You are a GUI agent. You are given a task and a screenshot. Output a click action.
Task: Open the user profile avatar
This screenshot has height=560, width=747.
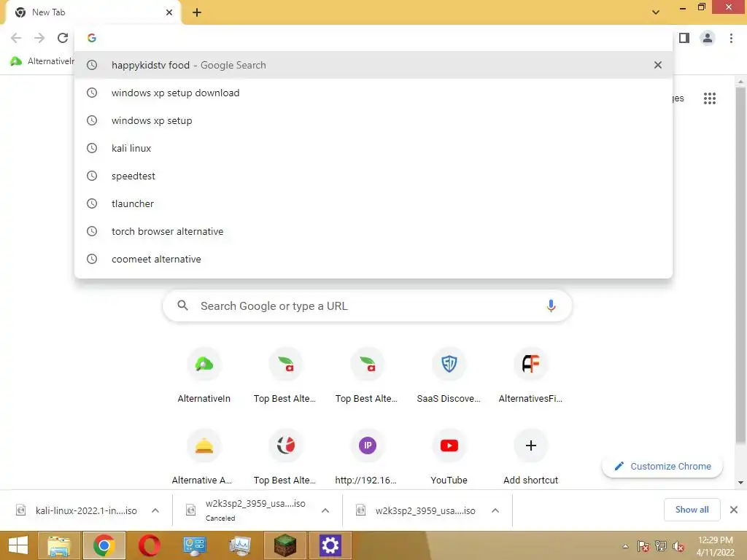click(708, 38)
